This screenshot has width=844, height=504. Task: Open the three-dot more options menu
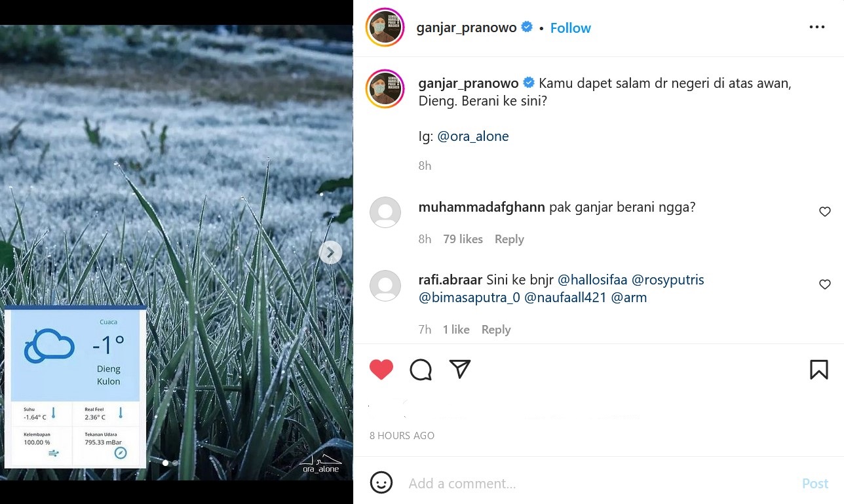coord(817,27)
